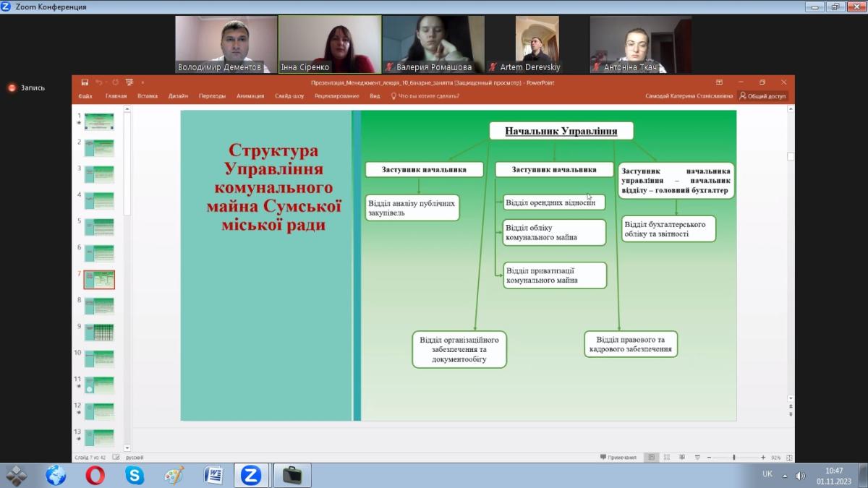
Task: Click account name Самодай Катерина Станіславівна
Action: (x=689, y=95)
